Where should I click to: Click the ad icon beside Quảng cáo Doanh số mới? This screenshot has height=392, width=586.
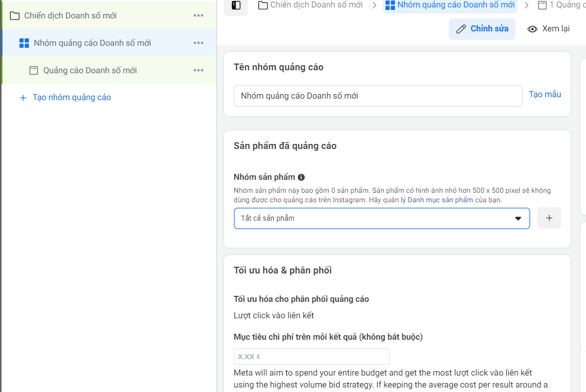(x=33, y=70)
